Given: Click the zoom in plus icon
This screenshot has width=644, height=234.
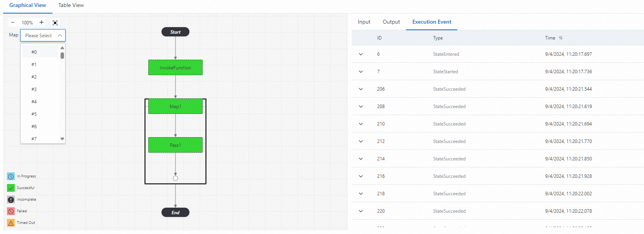Looking at the screenshot, I should [x=42, y=22].
